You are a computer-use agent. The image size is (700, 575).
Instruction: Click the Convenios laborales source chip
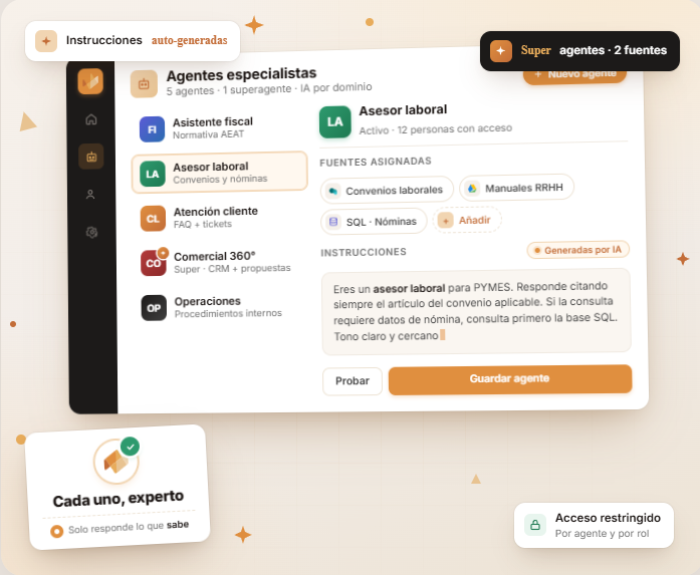click(x=387, y=190)
